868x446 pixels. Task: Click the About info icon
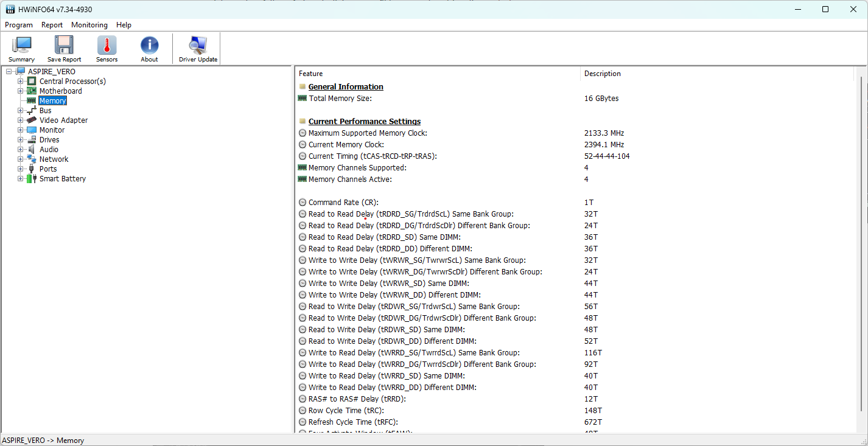pos(149,49)
